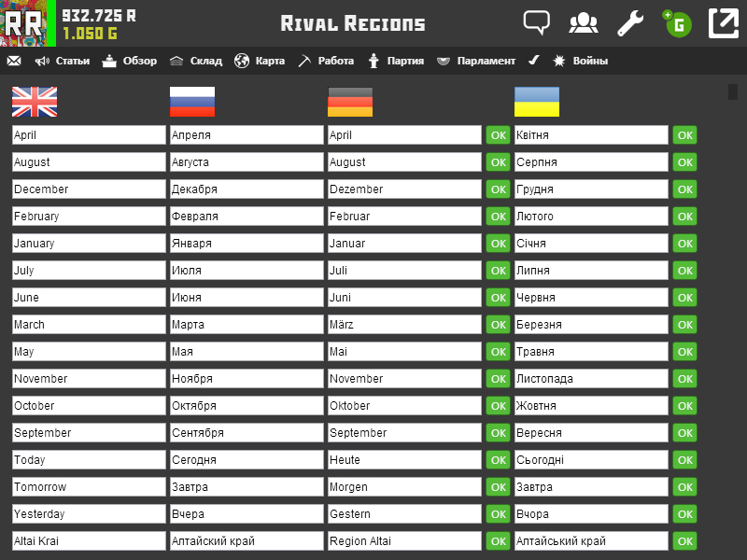Click the German field containing Juli

[405, 271]
